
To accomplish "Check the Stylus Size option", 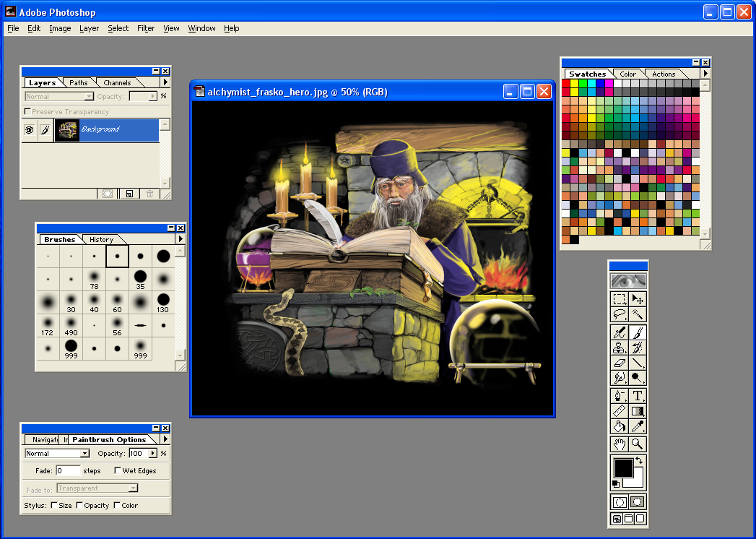I will point(54,505).
